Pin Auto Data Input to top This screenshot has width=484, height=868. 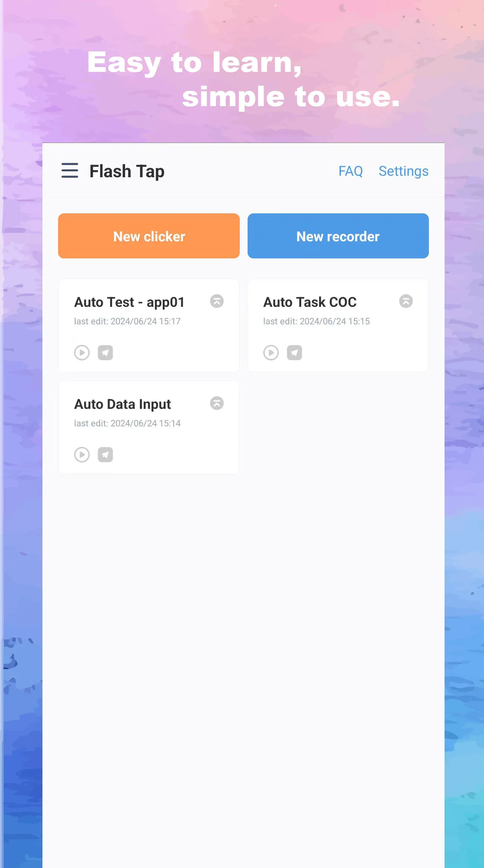[x=217, y=403]
